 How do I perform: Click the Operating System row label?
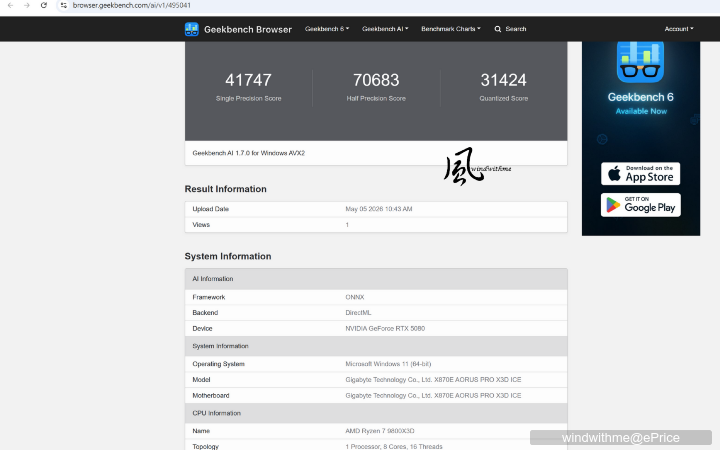pyautogui.click(x=218, y=364)
